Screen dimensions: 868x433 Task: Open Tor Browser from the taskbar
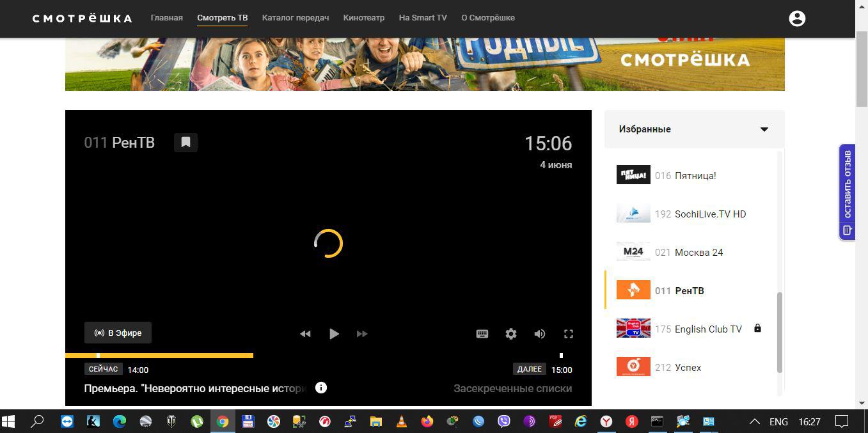tap(530, 421)
